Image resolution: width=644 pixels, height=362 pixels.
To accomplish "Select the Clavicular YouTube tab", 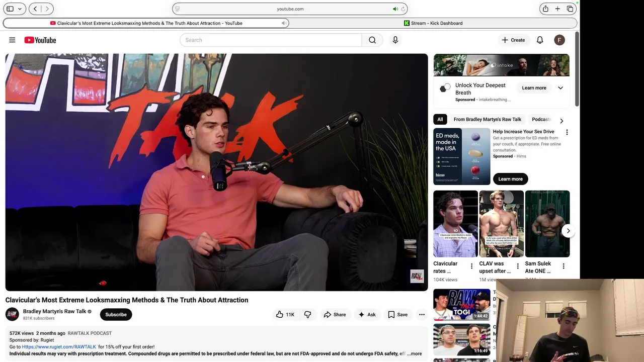I will pos(146,23).
